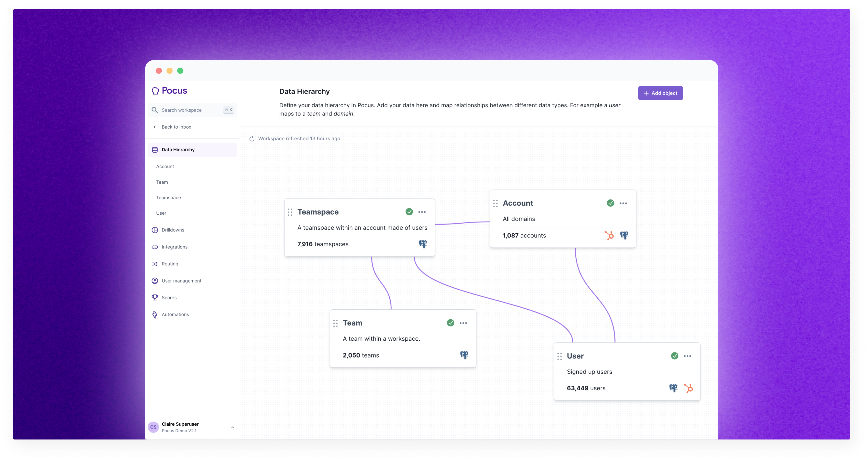Click PostgreSQL icon on Teamspace card
The image size is (868, 461).
[x=423, y=244]
